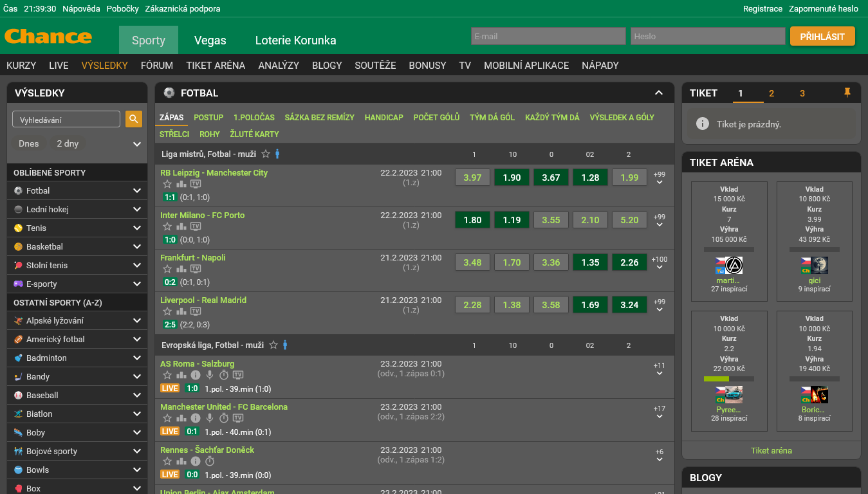Click stopwatch icon on Rennes - Šachťar Doněck

pos(210,461)
